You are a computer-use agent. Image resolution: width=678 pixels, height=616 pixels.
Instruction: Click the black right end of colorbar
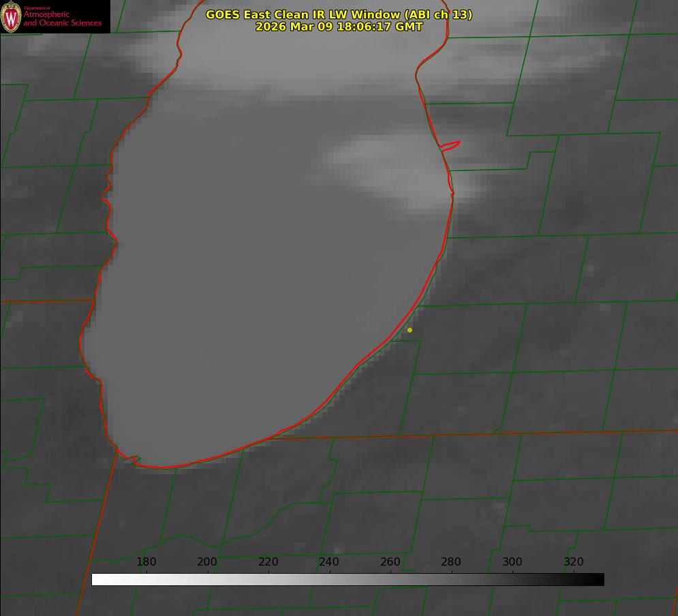point(599,579)
